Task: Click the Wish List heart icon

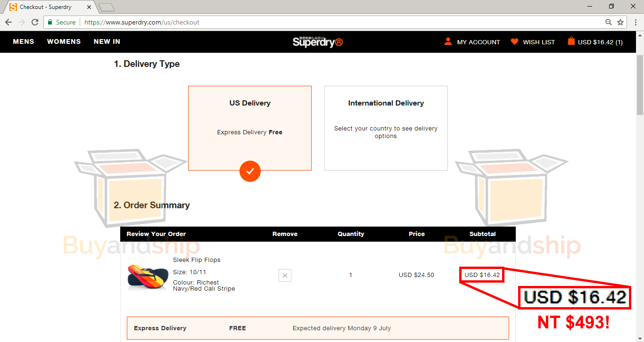Action: pos(514,41)
